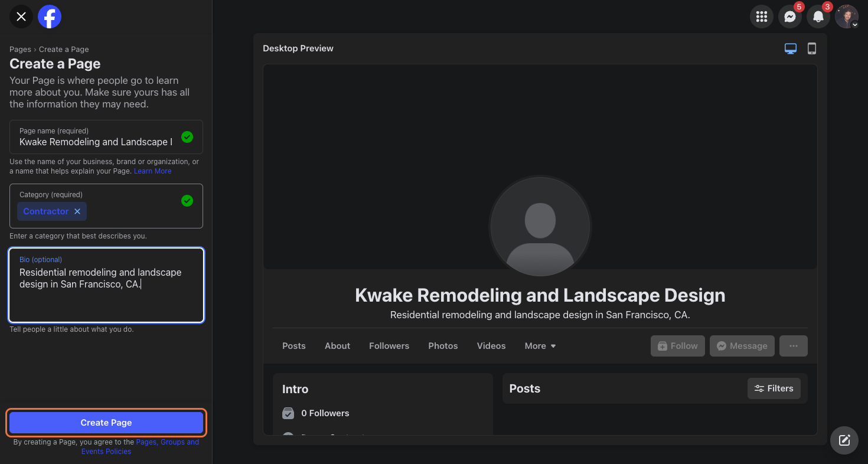Click the Page name input field
Screen dimensions: 868x464
click(x=106, y=137)
